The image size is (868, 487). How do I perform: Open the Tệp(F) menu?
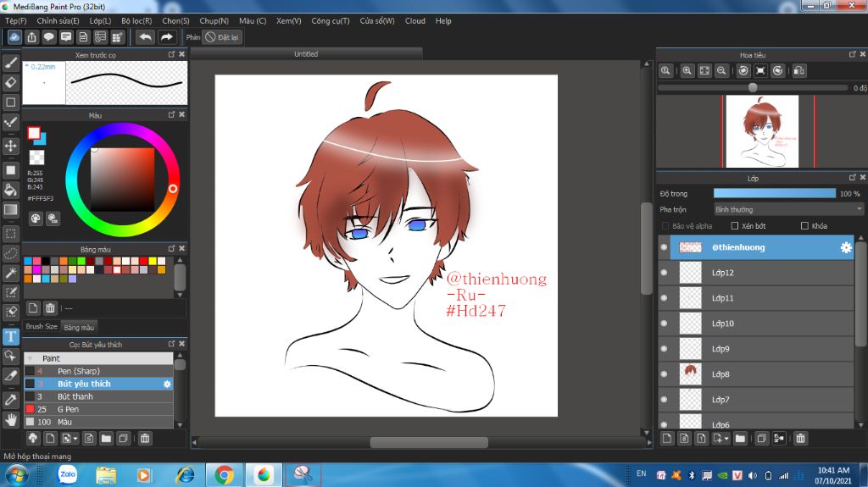click(x=15, y=20)
